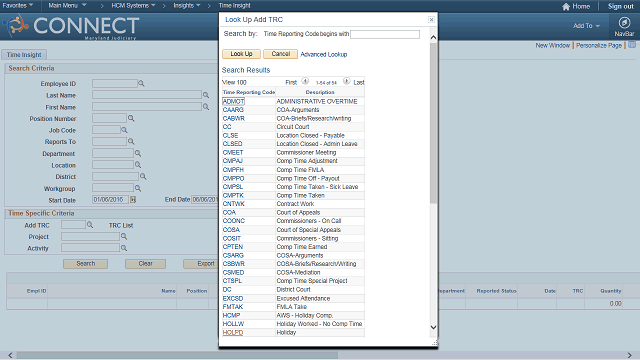Open the Workgroup lookup magnifier
The image size is (640, 360).
tap(138, 188)
